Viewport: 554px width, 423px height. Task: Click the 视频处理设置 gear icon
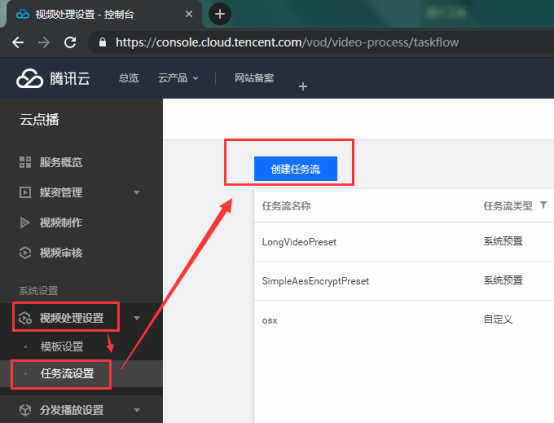(x=25, y=318)
